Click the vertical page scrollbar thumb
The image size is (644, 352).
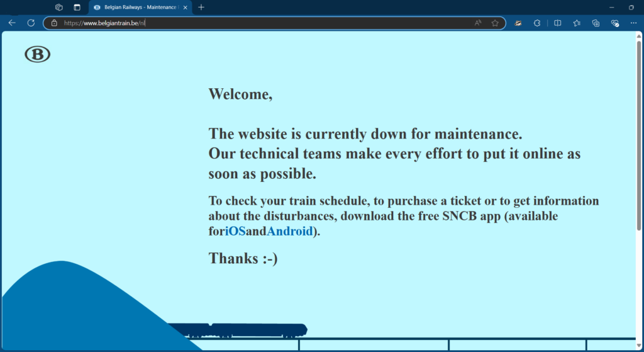click(x=639, y=135)
